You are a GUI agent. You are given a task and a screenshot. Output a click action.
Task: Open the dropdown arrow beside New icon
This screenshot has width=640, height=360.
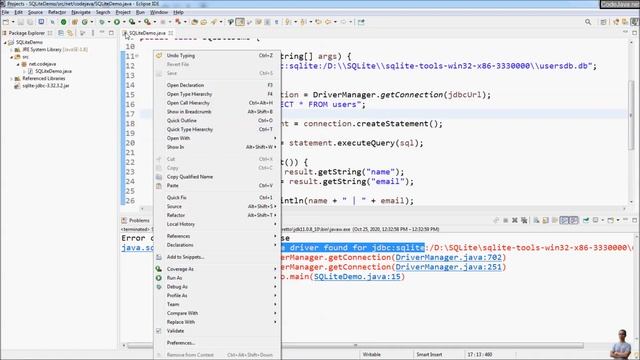pyautogui.click(x=13, y=22)
